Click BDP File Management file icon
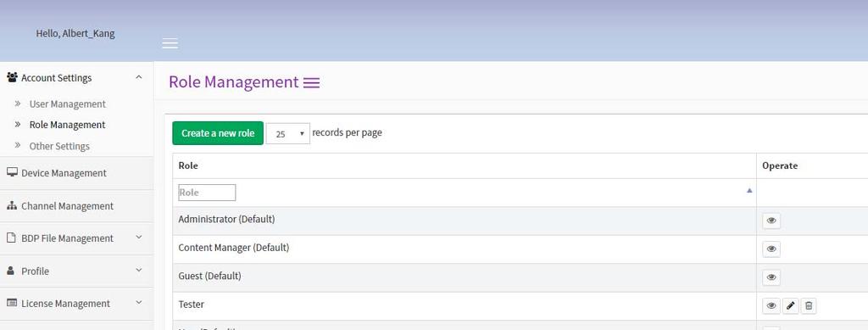The width and height of the screenshot is (868, 330). pos(11,238)
